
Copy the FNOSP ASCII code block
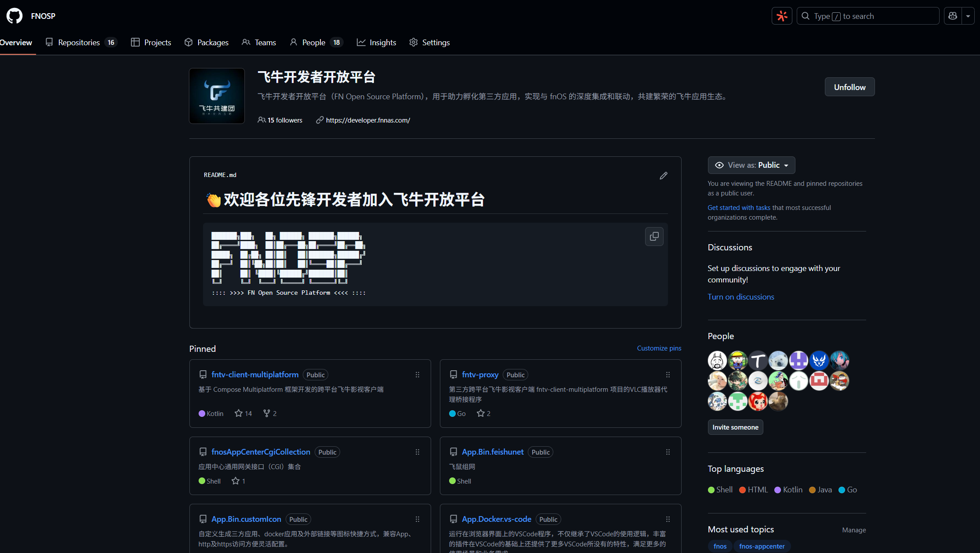(x=654, y=236)
